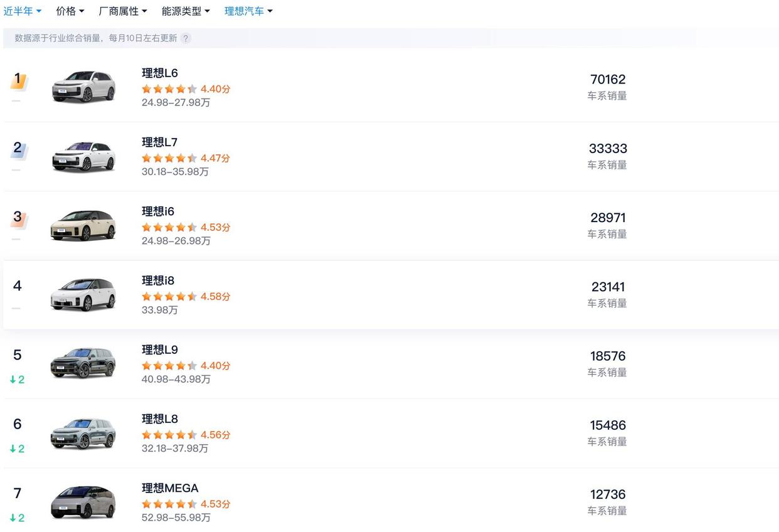Click the first place rank badge
Screen dimensions: 779x532
coord(18,80)
